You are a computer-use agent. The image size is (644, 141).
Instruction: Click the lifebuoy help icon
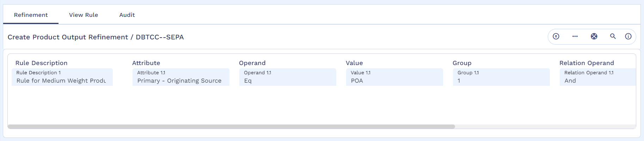594,36
